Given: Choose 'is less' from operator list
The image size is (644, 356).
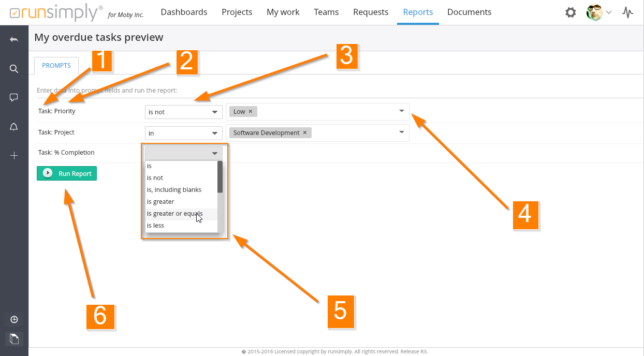Looking at the screenshot, I should [x=155, y=226].
